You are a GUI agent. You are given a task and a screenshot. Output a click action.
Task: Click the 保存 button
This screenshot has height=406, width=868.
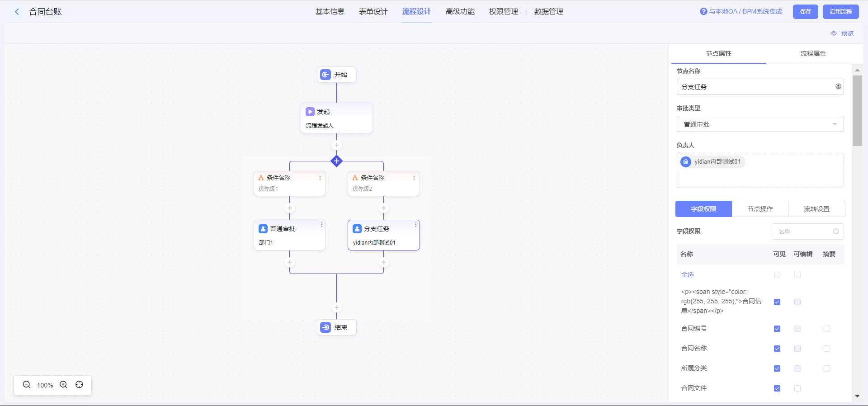pyautogui.click(x=805, y=12)
